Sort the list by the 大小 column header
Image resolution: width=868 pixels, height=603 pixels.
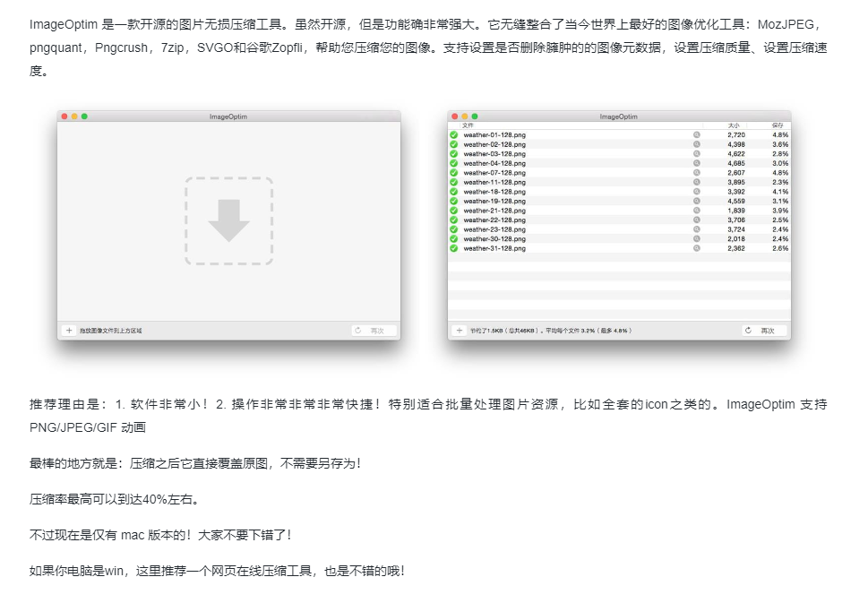(x=734, y=125)
